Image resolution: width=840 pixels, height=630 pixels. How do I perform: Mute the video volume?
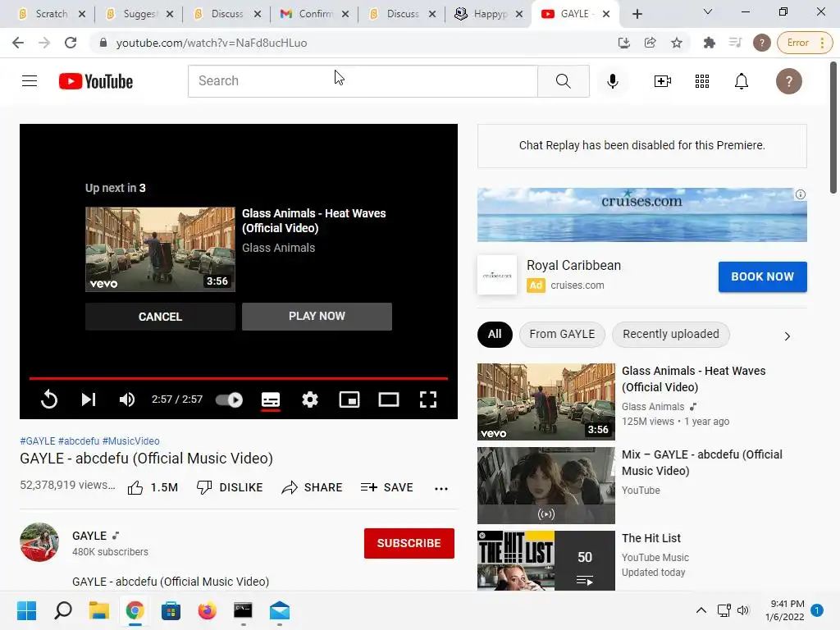pyautogui.click(x=127, y=399)
